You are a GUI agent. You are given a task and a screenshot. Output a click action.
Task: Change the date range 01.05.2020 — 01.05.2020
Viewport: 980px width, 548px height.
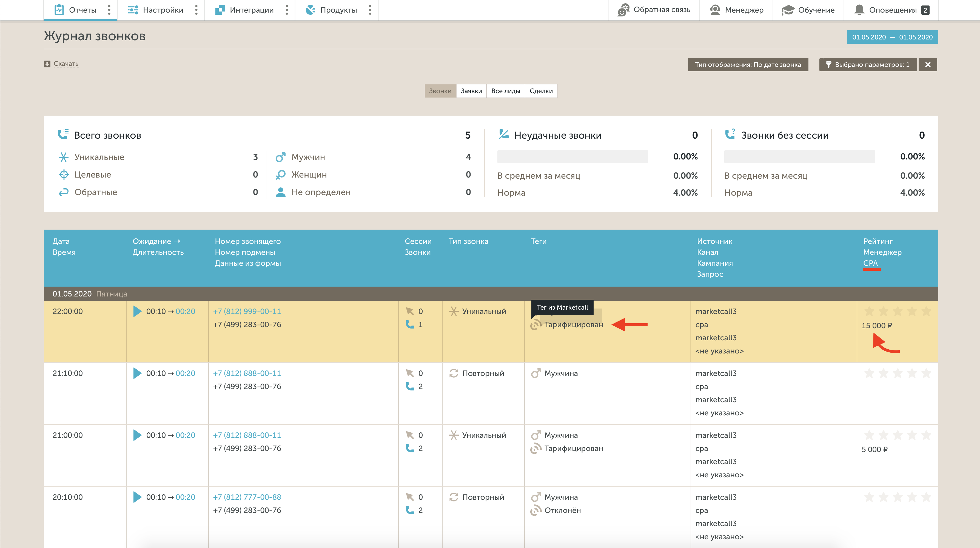point(892,37)
